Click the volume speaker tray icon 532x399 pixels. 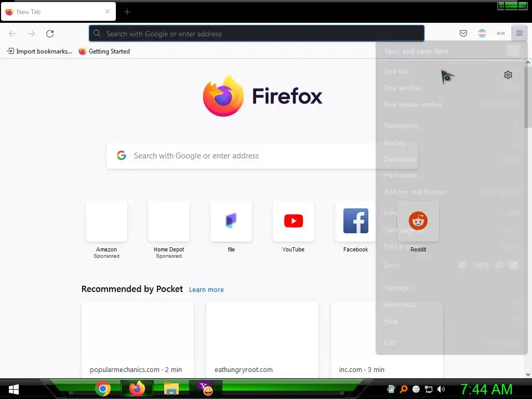[441, 389]
